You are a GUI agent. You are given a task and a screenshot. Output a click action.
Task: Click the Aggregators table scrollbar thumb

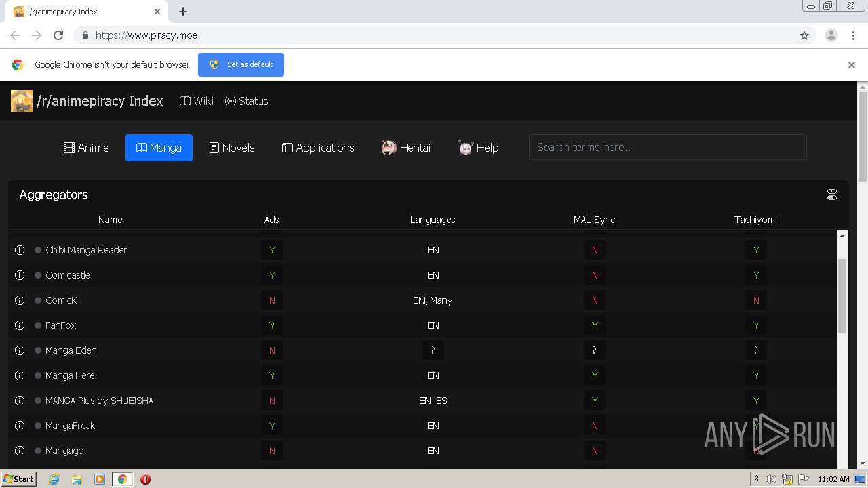[x=842, y=296]
